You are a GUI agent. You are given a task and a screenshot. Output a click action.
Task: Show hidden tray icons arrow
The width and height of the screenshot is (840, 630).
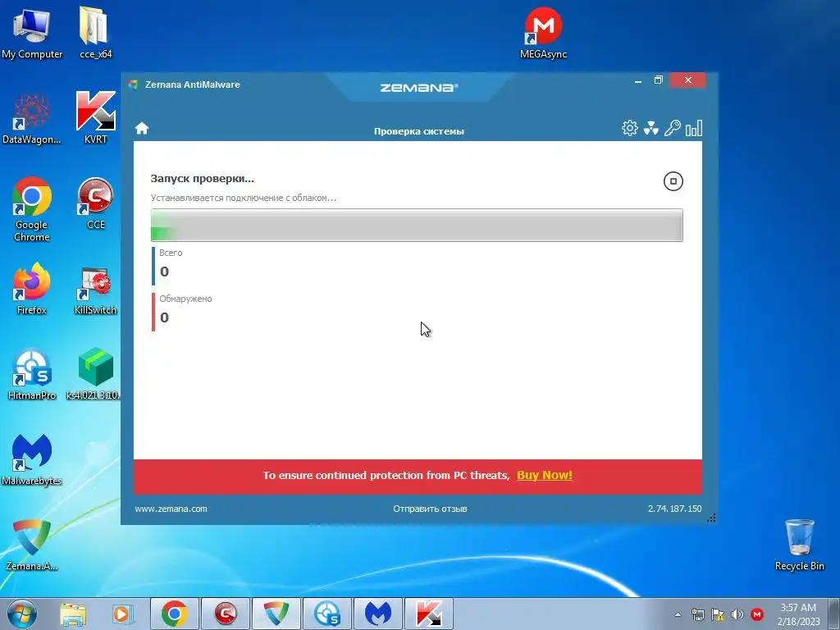(x=678, y=614)
